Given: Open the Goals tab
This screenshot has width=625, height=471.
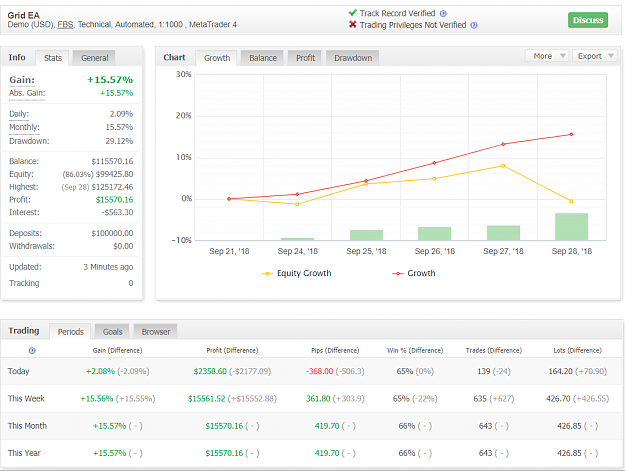Looking at the screenshot, I should click(x=112, y=332).
